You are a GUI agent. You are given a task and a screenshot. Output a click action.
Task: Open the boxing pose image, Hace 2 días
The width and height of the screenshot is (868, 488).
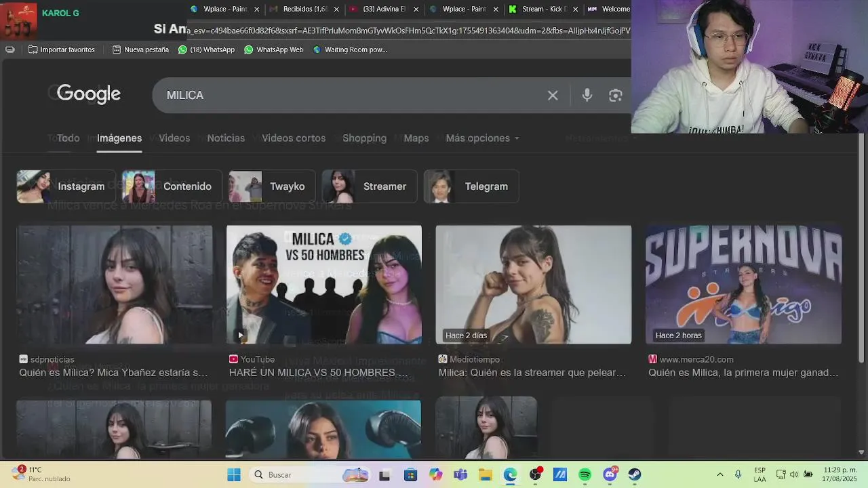coord(534,285)
